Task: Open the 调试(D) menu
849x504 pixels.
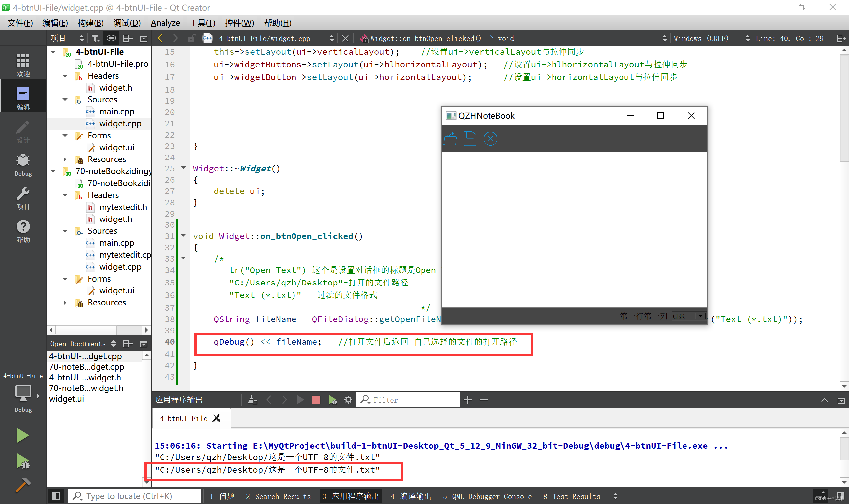Action: click(127, 23)
